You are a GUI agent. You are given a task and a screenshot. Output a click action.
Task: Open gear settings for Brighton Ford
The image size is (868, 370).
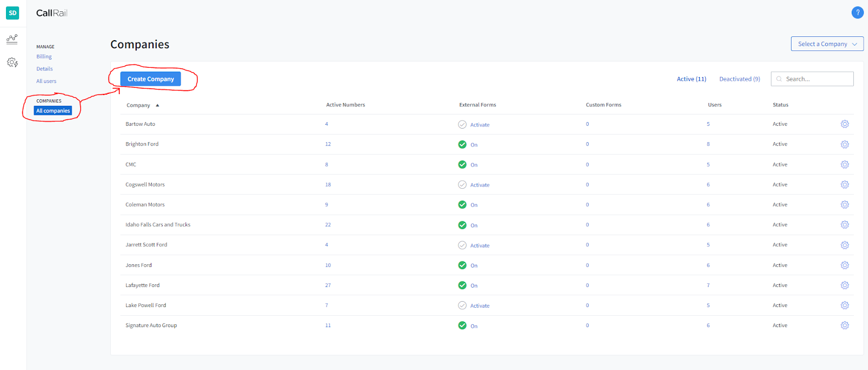coord(845,144)
